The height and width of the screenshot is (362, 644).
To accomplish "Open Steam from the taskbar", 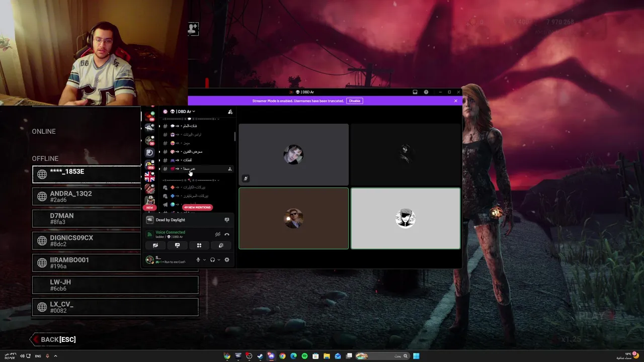I will (x=260, y=356).
